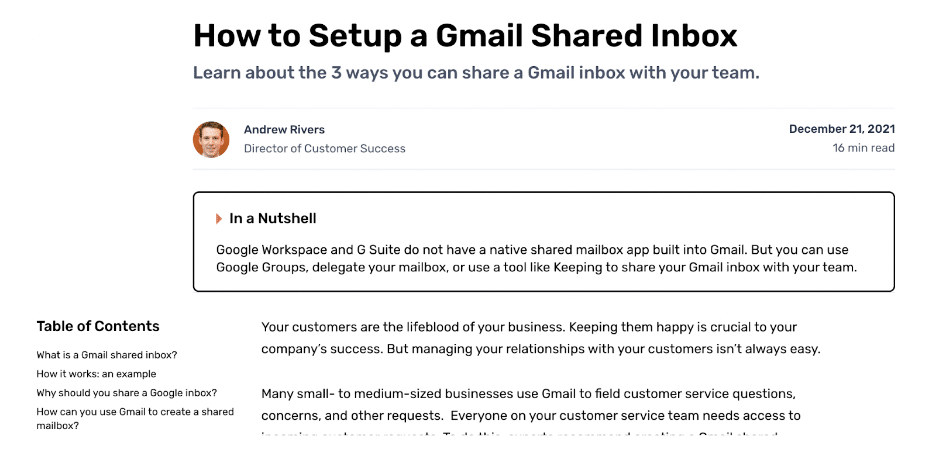This screenshot has width=934, height=456.
Task: Click Andrew Rivers' author avatar photo
Action: (211, 139)
